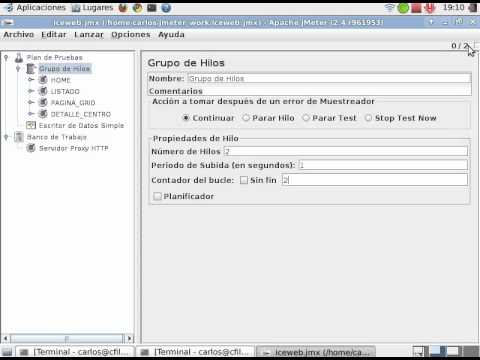
Task: Open the Ayuda menu
Action: click(171, 35)
